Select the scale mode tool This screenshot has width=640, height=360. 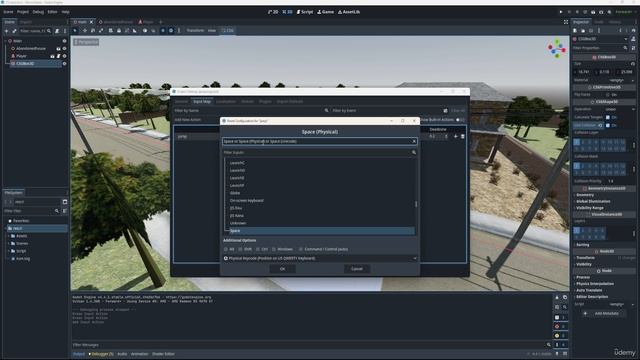click(101, 31)
